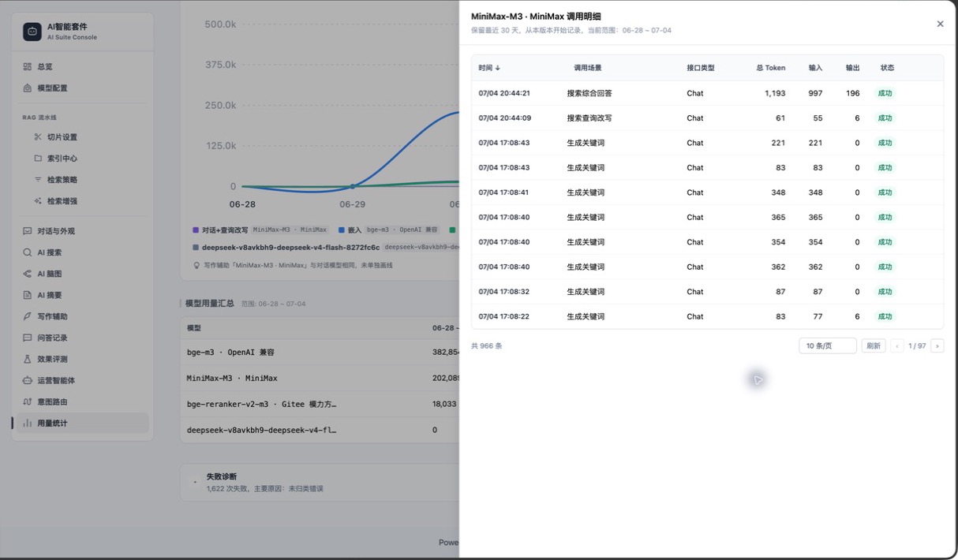Image resolution: width=958 pixels, height=560 pixels.
Task: Click 成功 badge in 07/04 17:08:41 row
Action: point(885,192)
